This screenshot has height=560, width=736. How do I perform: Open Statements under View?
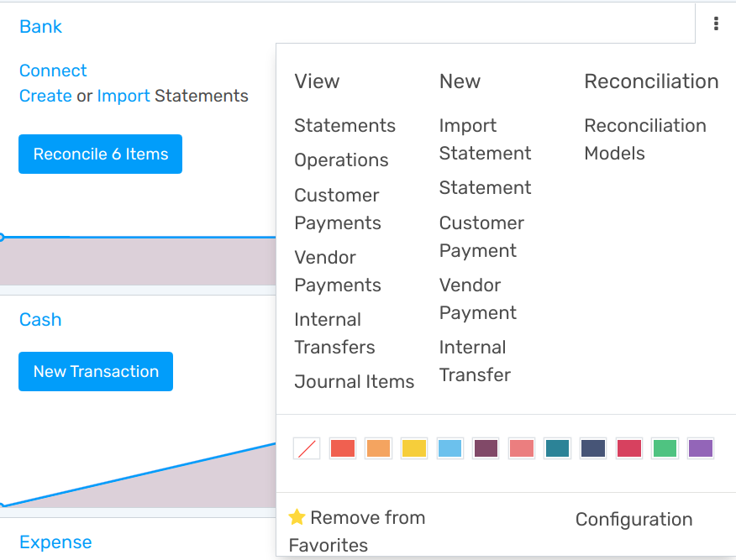point(344,126)
